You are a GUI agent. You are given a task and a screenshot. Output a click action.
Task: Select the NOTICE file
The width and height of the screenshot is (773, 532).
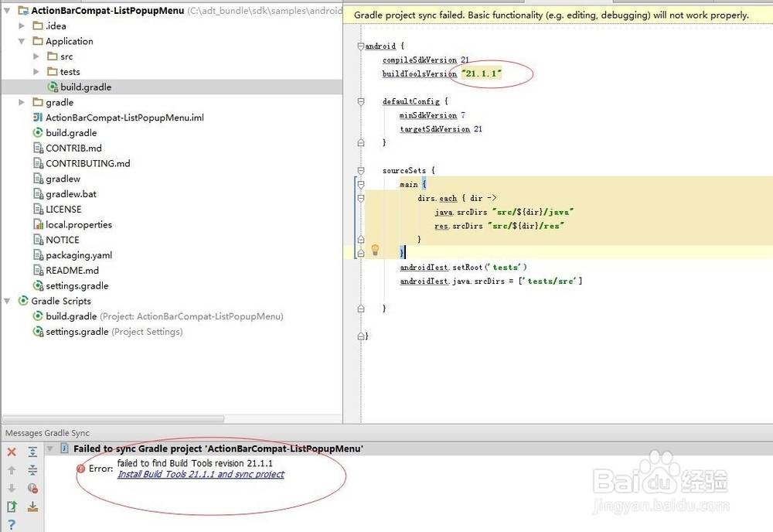coord(63,240)
